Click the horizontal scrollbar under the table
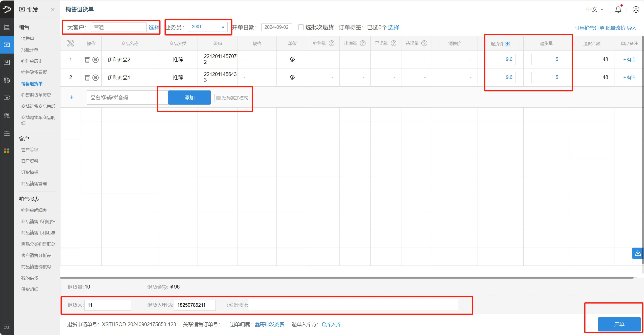The image size is (644, 335). point(347,278)
